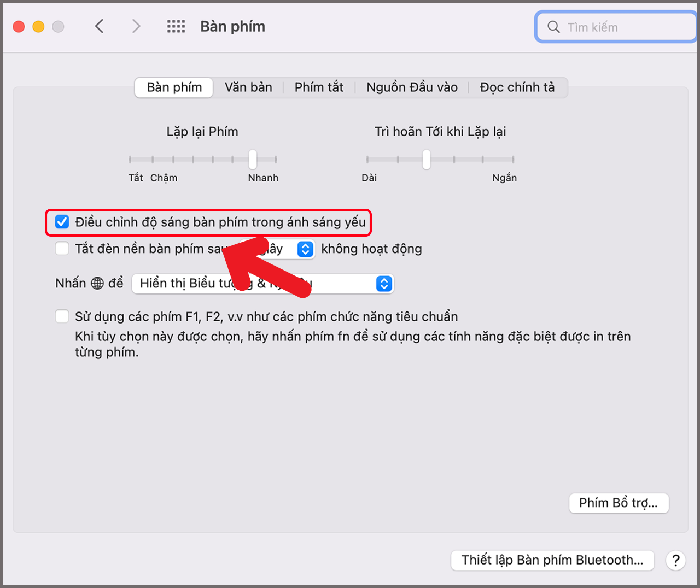Image resolution: width=700 pixels, height=588 pixels.
Task: Click the Nhanh label under key repeat
Action: 263,178
